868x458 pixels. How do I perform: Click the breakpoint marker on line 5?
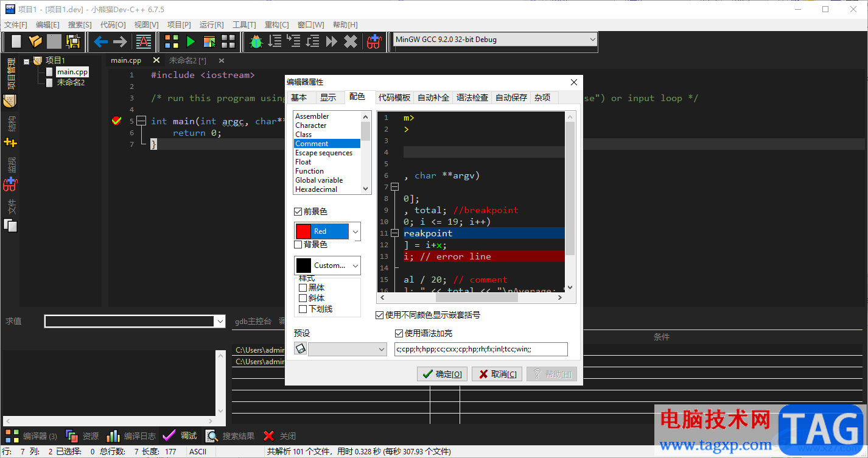(117, 121)
